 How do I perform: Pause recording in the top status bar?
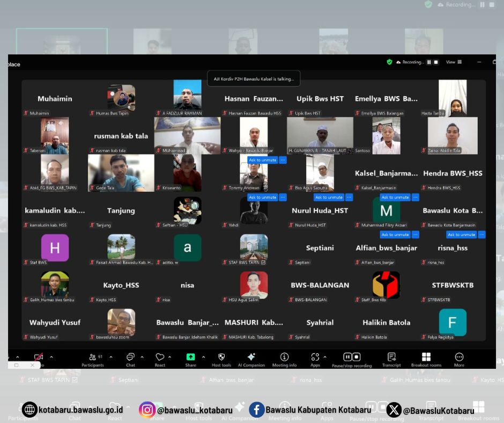(429, 62)
